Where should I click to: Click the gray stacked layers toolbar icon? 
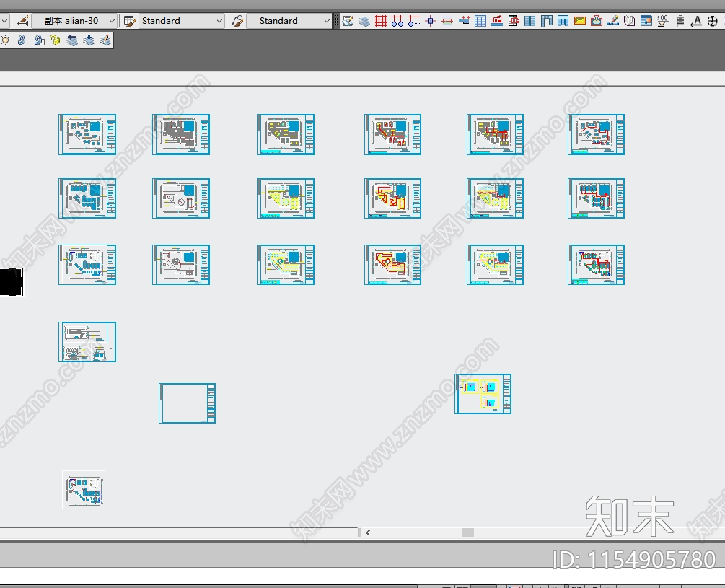[x=364, y=21]
